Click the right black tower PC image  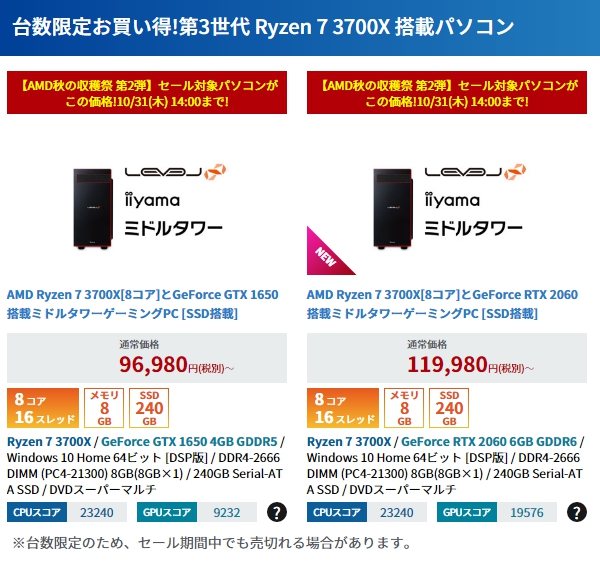click(x=393, y=209)
